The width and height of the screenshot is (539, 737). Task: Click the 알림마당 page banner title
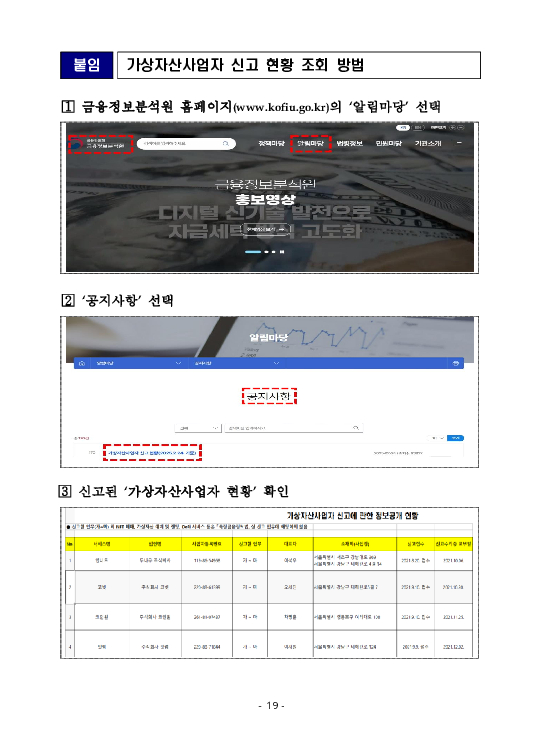pos(269,337)
